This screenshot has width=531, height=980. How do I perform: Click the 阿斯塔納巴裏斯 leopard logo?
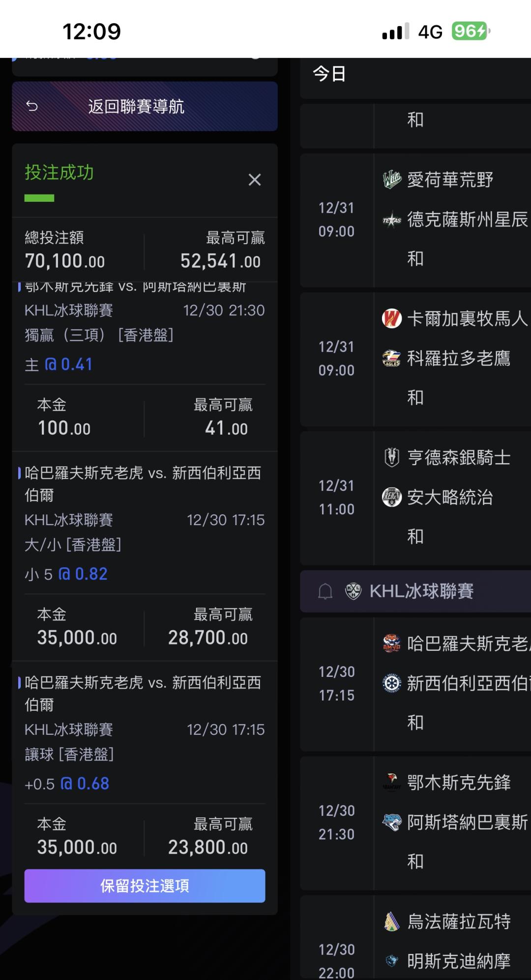pyautogui.click(x=392, y=822)
